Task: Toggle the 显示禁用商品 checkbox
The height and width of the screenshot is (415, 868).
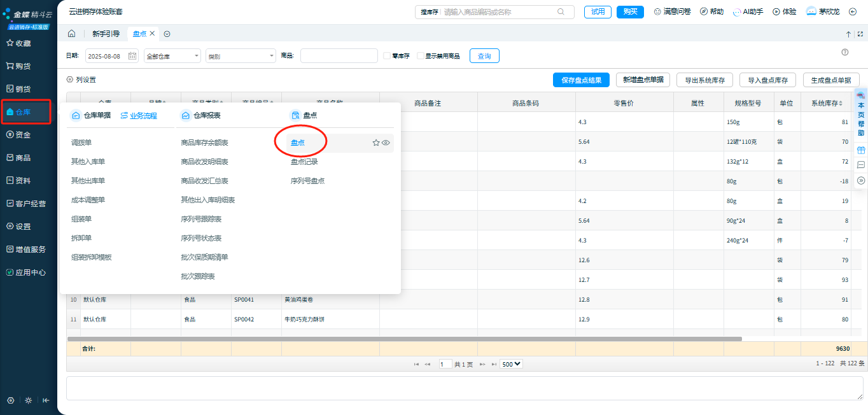Action: (x=420, y=56)
